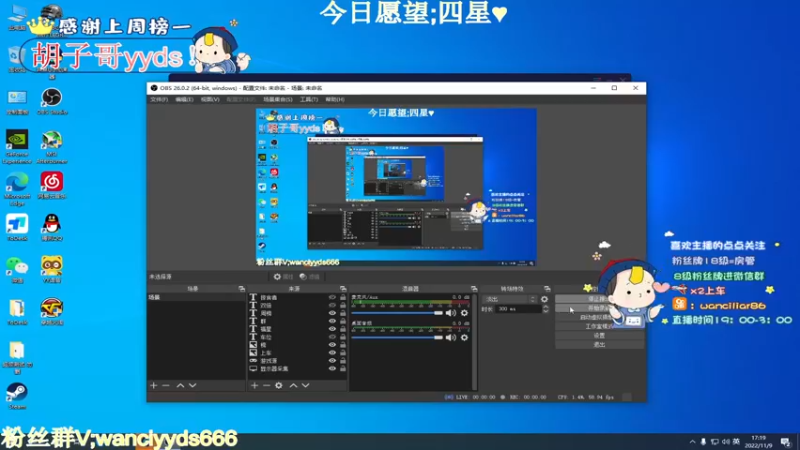Click the 退出 exit button in OBS
The height and width of the screenshot is (450, 800).
click(x=599, y=345)
